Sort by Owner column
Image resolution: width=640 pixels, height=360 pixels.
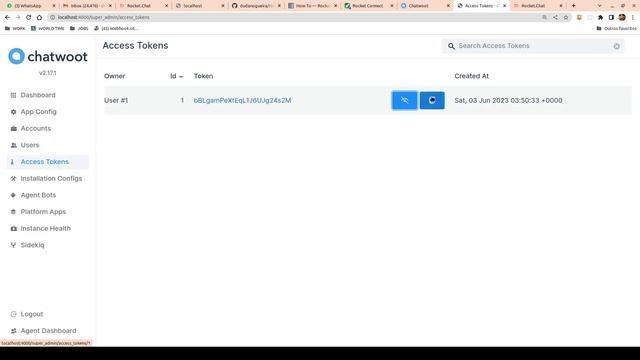(x=114, y=76)
